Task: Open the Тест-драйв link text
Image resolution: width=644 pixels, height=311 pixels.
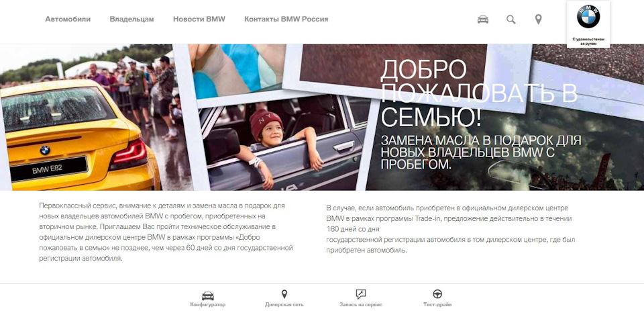Action: coord(437,305)
